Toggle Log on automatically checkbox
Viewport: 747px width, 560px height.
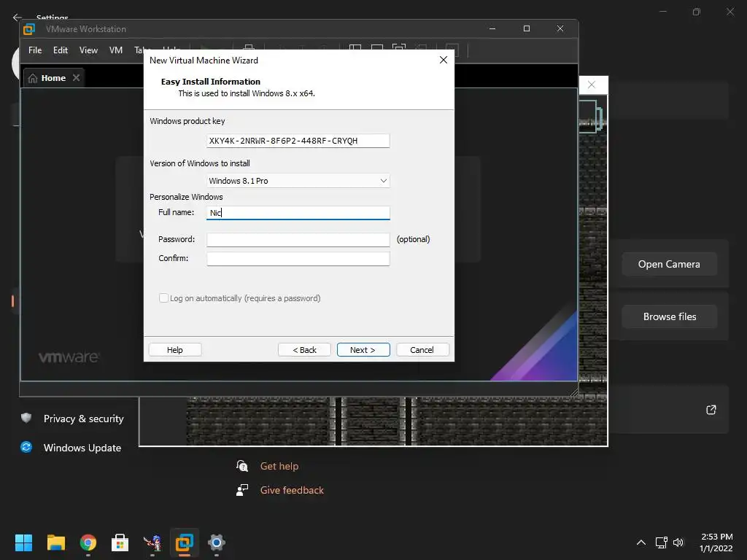pos(163,298)
